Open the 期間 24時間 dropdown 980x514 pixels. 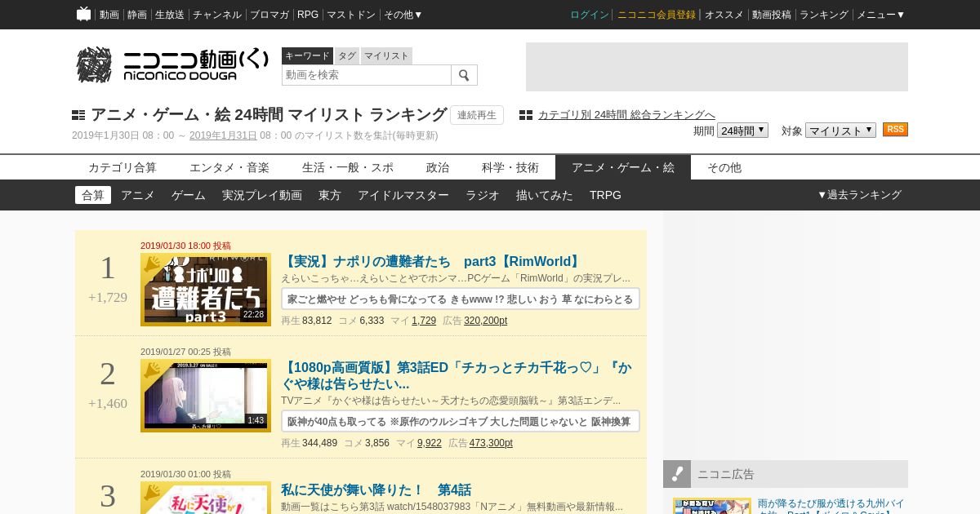click(742, 131)
